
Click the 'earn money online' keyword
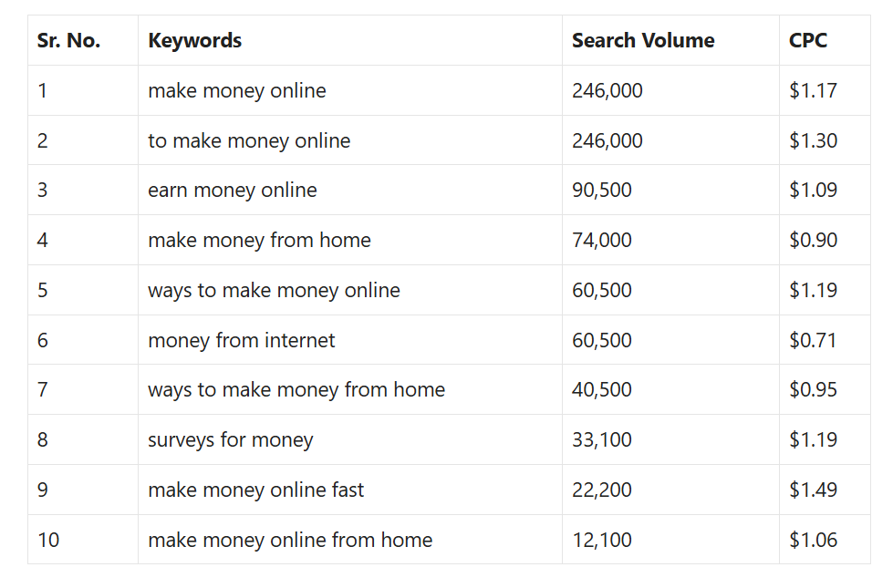[x=233, y=191]
